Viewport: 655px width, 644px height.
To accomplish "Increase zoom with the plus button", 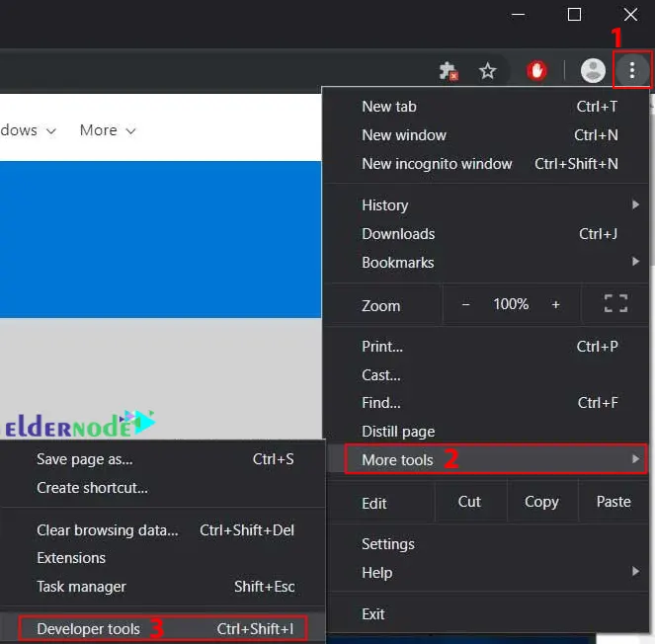I will click(x=555, y=304).
